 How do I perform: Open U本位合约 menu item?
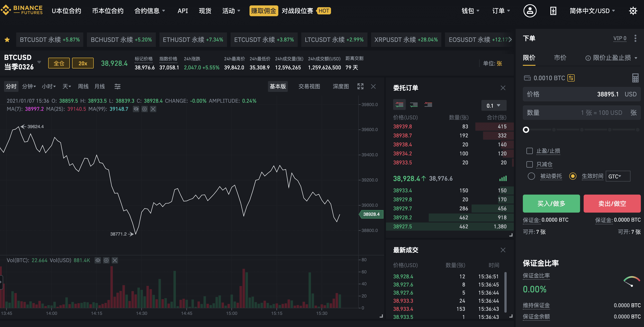click(66, 11)
